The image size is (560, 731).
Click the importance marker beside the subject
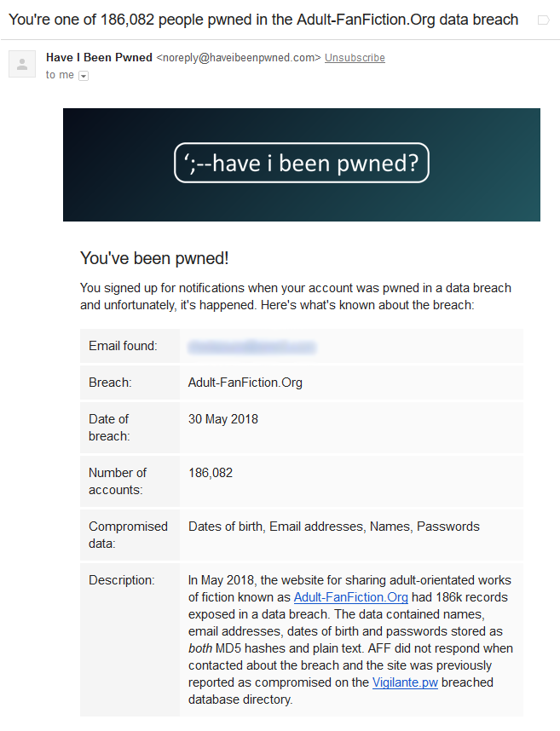point(543,20)
